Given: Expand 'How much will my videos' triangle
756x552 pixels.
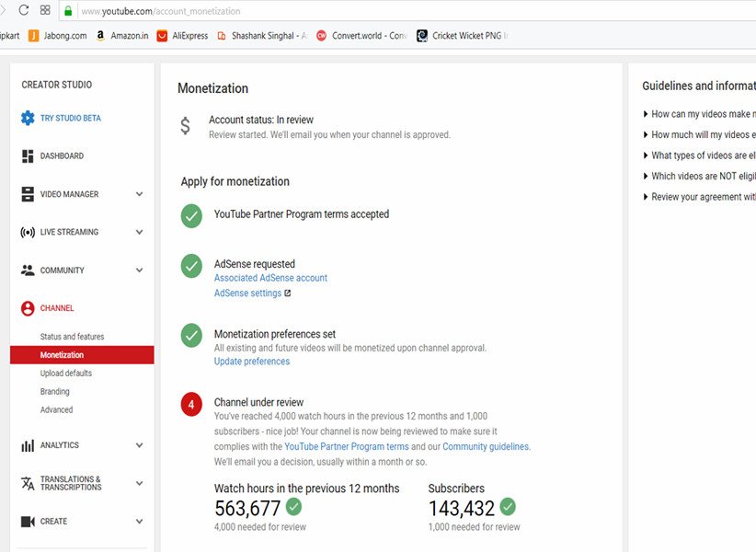Looking at the screenshot, I should tap(646, 134).
